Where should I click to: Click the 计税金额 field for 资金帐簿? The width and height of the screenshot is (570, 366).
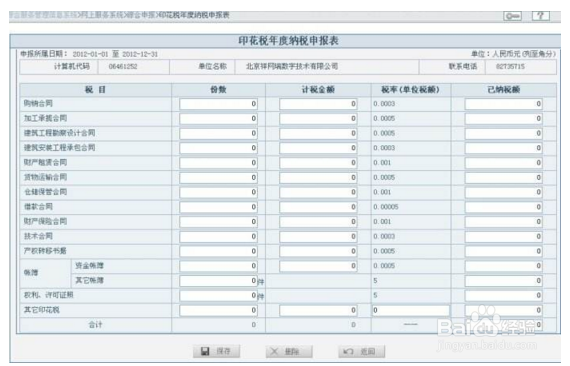click(318, 266)
